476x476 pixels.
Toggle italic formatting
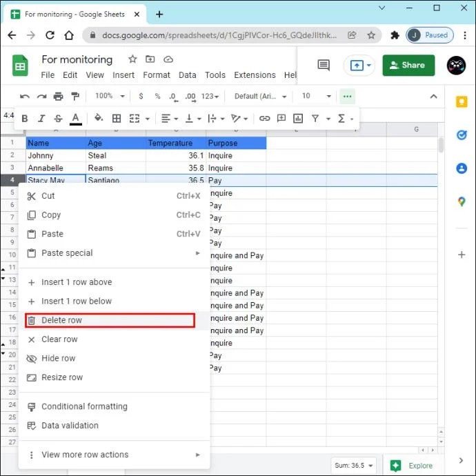coord(41,119)
